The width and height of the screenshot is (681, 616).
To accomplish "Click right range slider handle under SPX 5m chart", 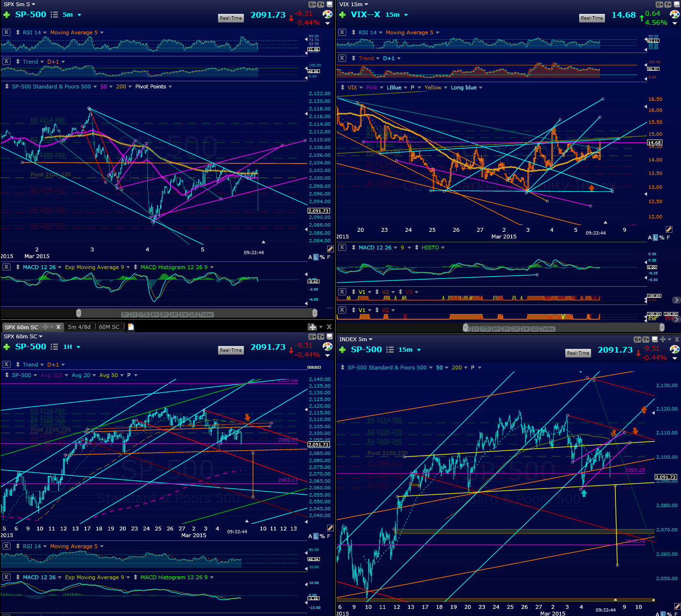I will [315, 313].
